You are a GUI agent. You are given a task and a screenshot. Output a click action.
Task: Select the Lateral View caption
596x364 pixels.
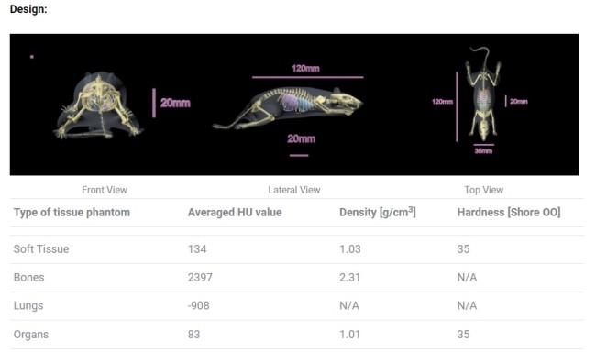pyautogui.click(x=294, y=190)
